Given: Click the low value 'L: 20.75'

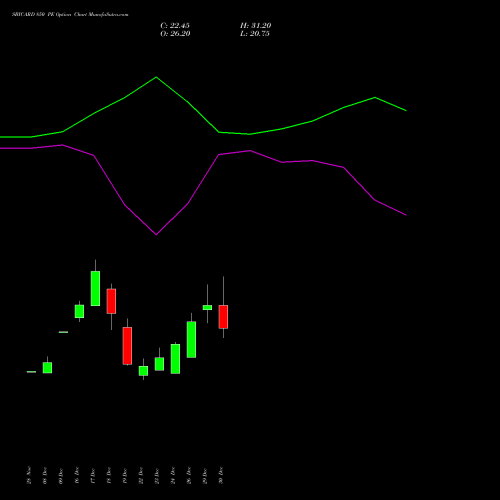Looking at the screenshot, I should pyautogui.click(x=255, y=34).
